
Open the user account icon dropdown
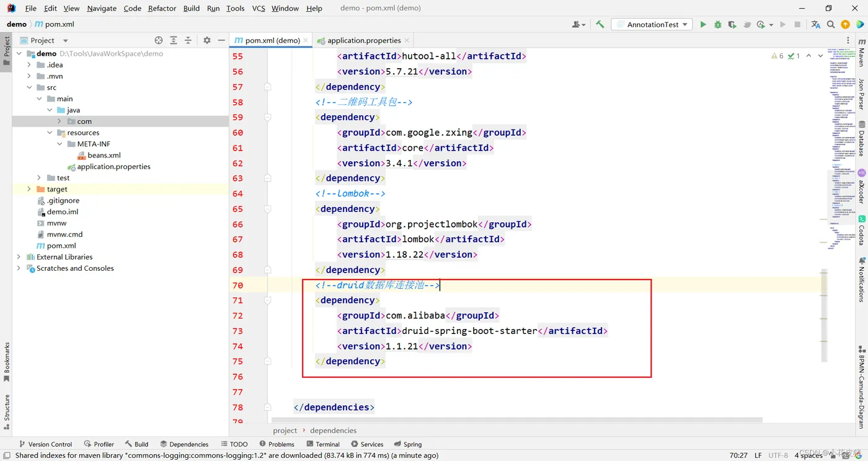pyautogui.click(x=578, y=25)
